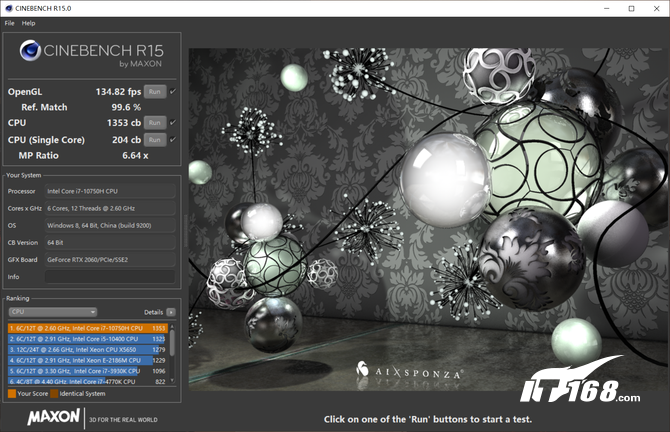
Task: Run the CPU (Single Core) benchmark
Action: tap(154, 139)
